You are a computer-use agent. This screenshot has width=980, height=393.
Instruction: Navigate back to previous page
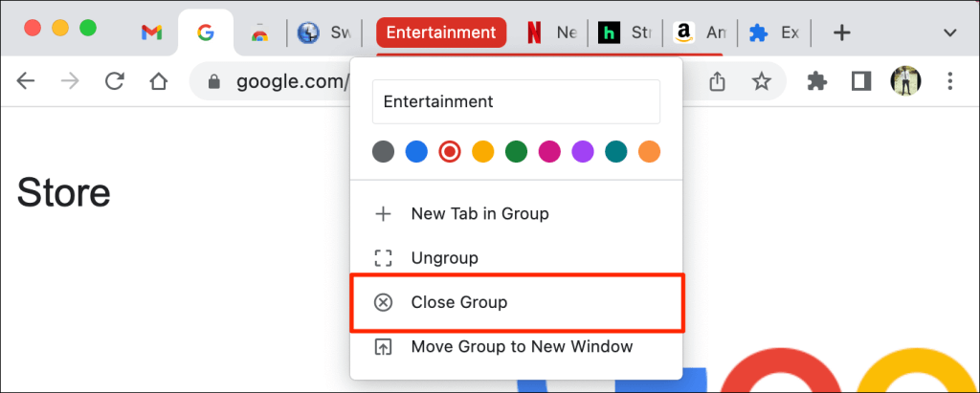[x=26, y=82]
